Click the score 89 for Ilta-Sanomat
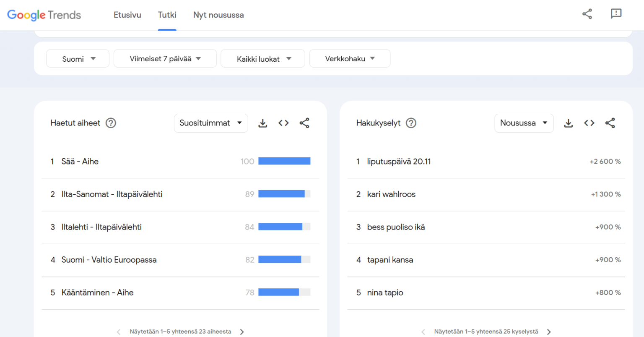Screen dimensions: 644x337 point(250,194)
